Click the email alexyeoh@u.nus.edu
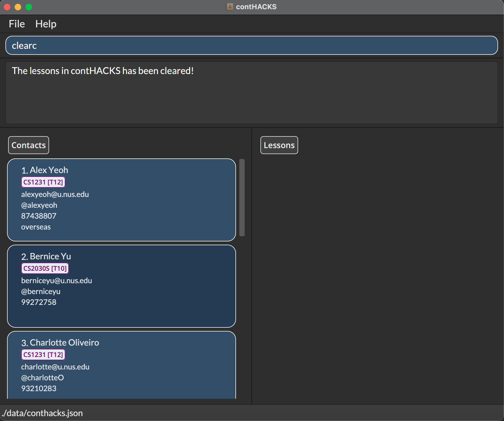This screenshot has width=504, height=421. 55,194
